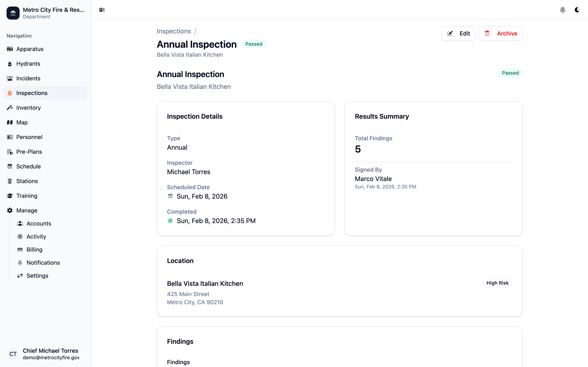Screen dimensions: 588x367
Task: Click the Map icon in navigation
Action: (x=10, y=122)
